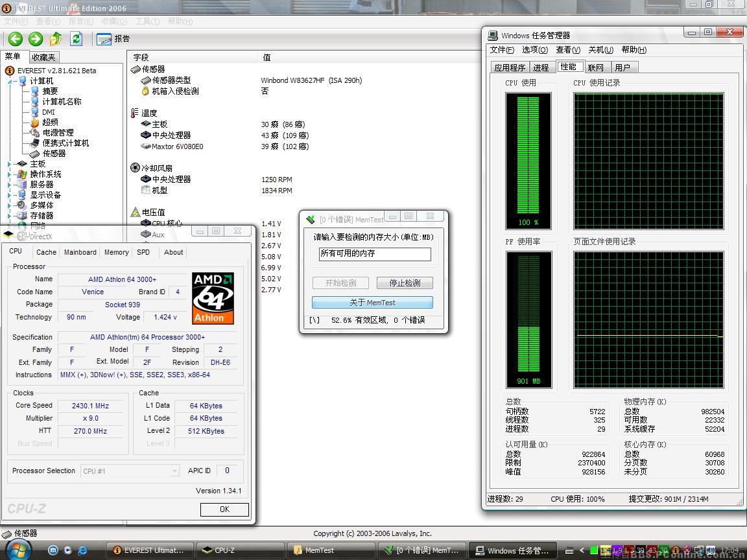
Task: Select the 多媒体 speaker icon in tree
Action: coord(22,205)
